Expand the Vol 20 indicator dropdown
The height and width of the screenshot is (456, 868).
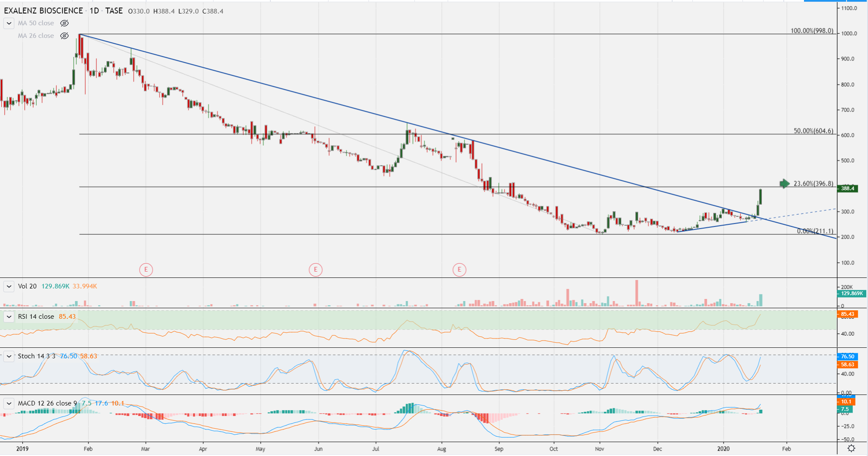coord(9,286)
